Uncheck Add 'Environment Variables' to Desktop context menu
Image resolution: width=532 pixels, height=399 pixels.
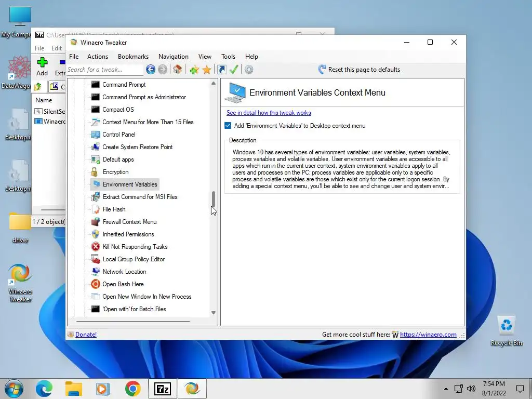click(228, 126)
